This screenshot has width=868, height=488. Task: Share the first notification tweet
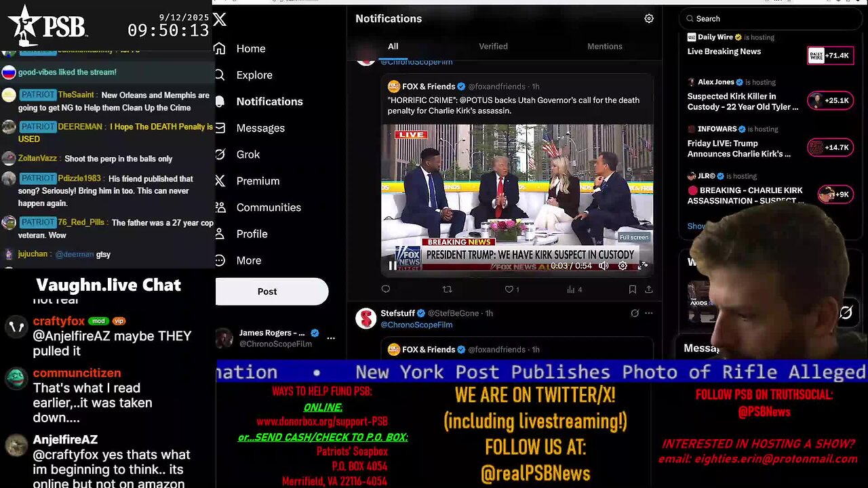(x=648, y=289)
